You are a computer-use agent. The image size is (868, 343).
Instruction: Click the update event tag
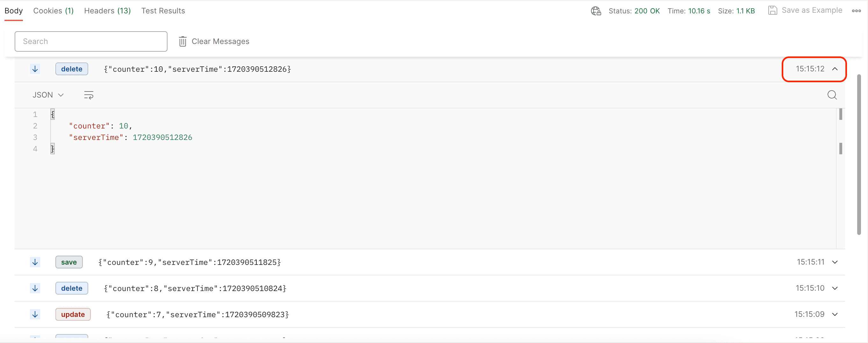(x=73, y=314)
